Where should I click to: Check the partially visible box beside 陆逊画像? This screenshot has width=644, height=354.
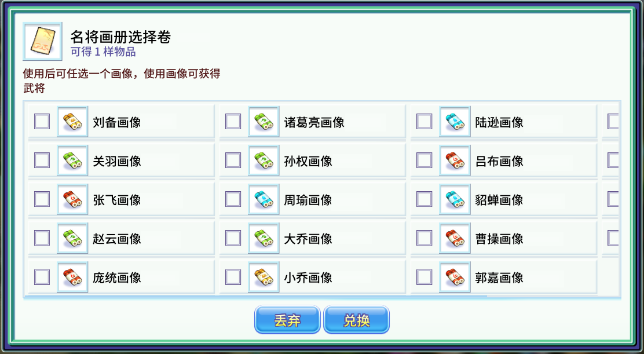[613, 122]
